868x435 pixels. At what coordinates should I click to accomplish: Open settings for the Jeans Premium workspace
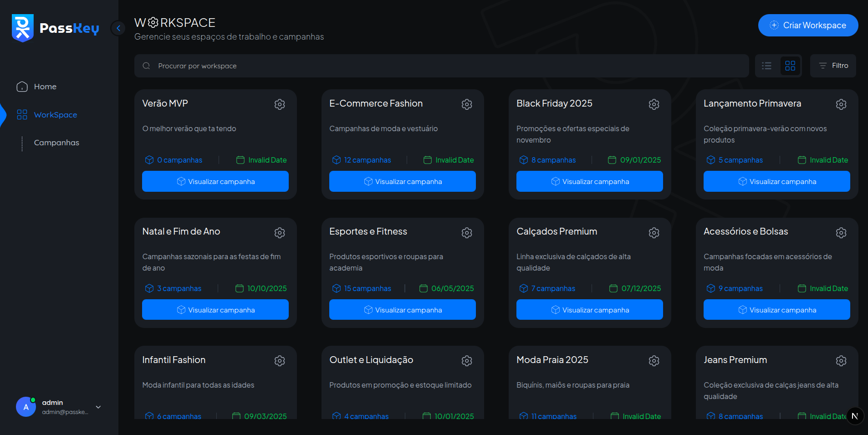[841, 360]
